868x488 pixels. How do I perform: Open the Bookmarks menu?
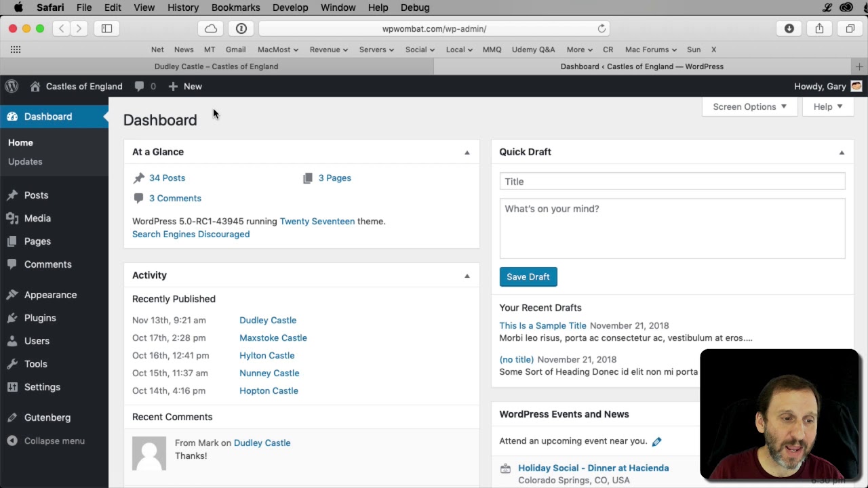[235, 7]
